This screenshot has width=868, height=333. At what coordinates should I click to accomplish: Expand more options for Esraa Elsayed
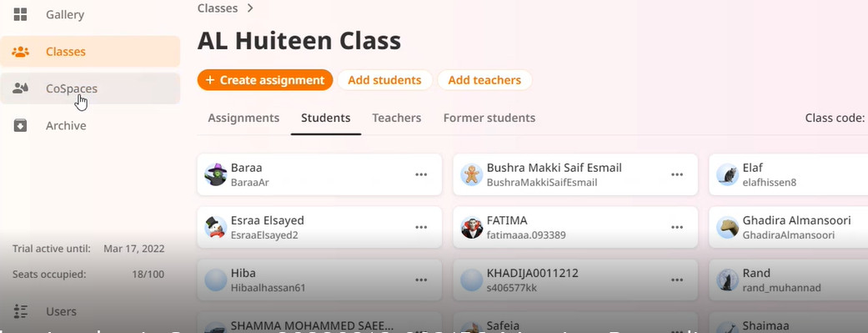[421, 227]
